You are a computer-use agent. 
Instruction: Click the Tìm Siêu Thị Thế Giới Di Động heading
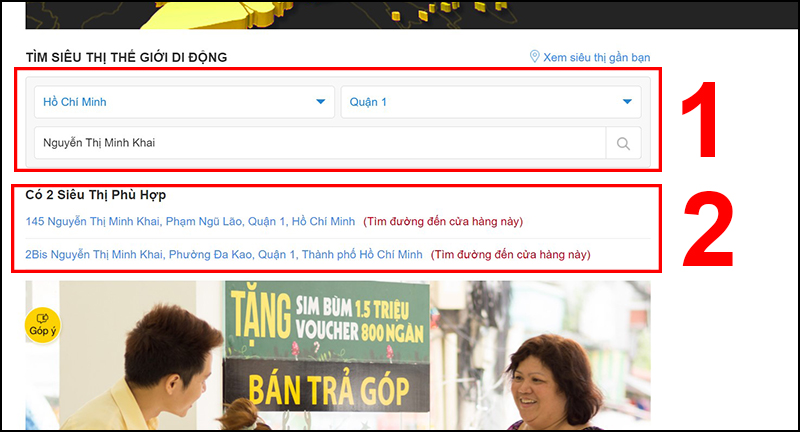coord(126,57)
